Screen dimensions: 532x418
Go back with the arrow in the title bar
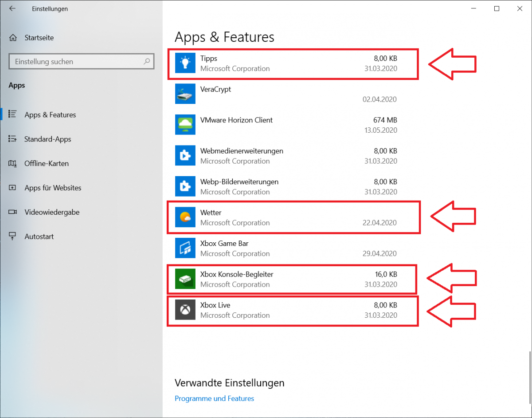pyautogui.click(x=12, y=8)
